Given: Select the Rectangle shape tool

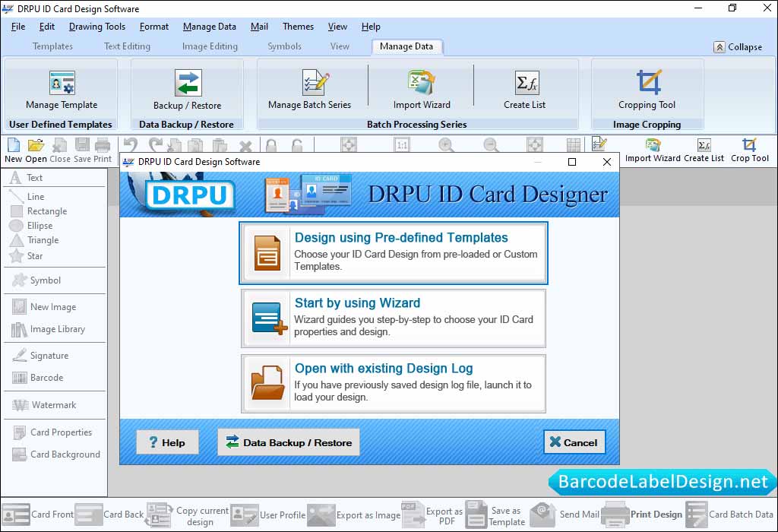Looking at the screenshot, I should (x=39, y=211).
